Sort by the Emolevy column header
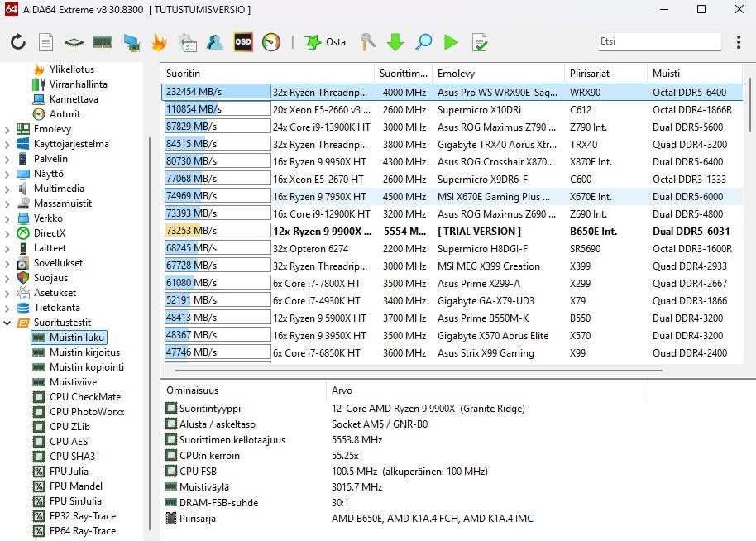This screenshot has width=756, height=541. point(498,74)
